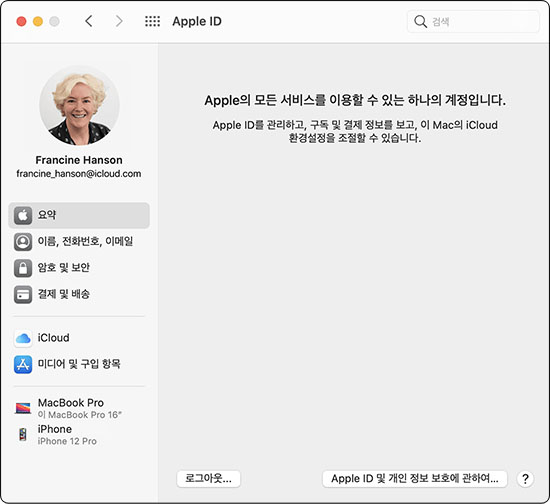Open the iCloud sidebar section
The image size is (550, 504).
pyautogui.click(x=79, y=338)
